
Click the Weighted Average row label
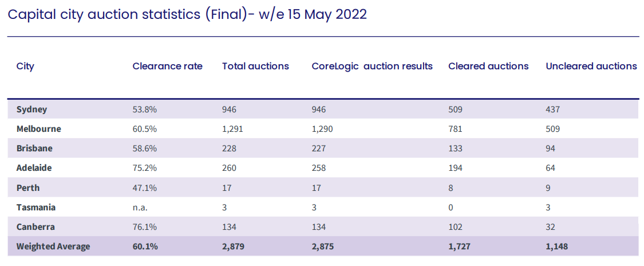pyautogui.click(x=53, y=247)
